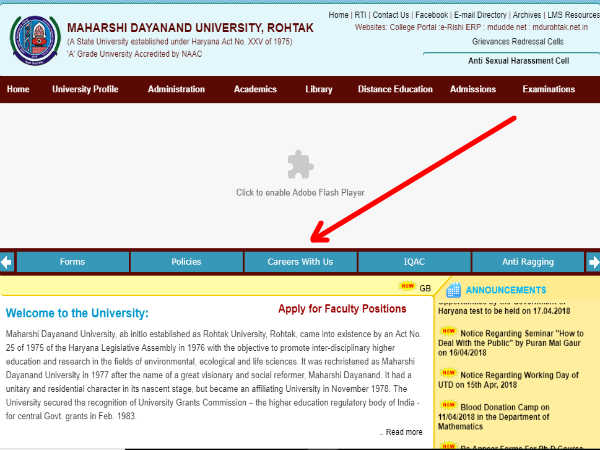Viewport: 600px width, 450px height.
Task: Click the top Home link in header
Action: click(x=338, y=15)
